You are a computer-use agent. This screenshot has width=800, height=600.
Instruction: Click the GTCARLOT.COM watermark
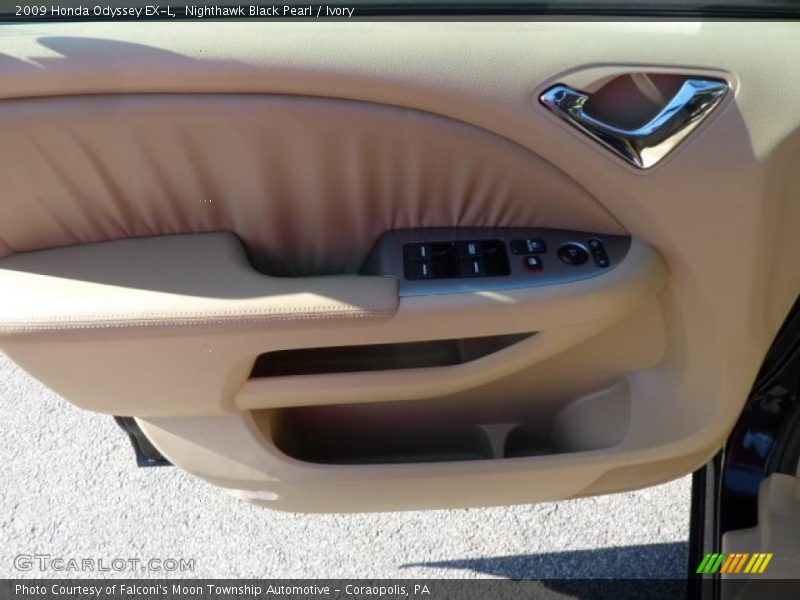pyautogui.click(x=104, y=564)
